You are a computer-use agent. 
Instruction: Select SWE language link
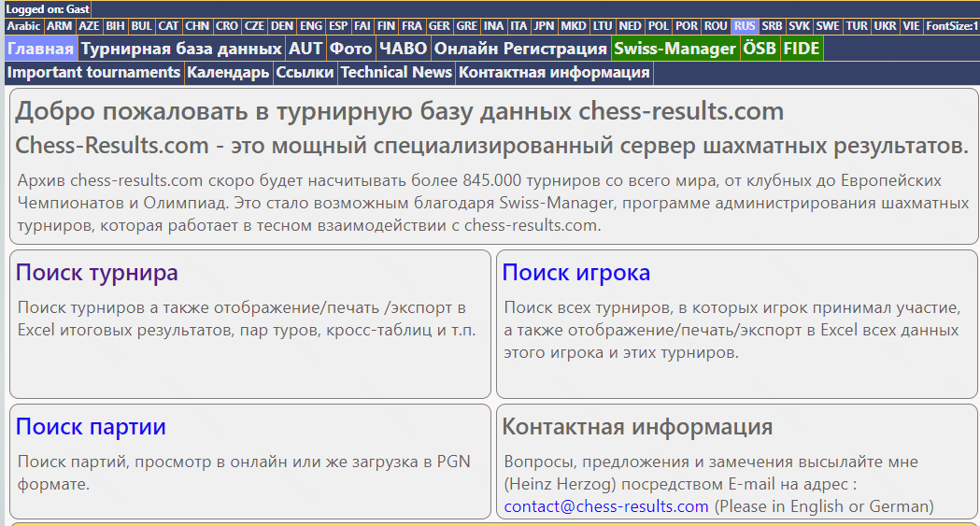tap(828, 26)
